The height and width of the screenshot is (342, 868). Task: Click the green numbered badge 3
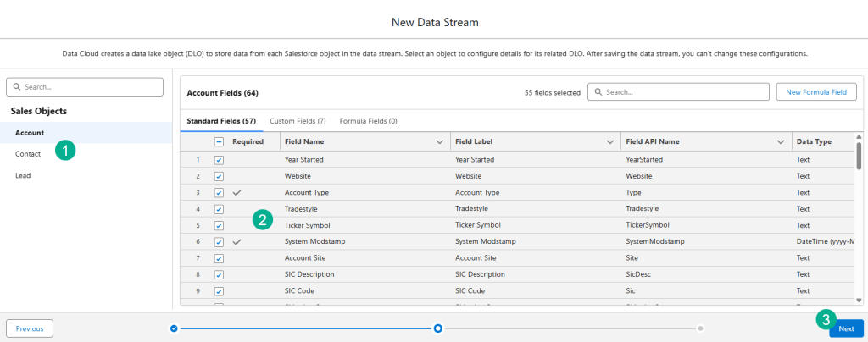pos(826,319)
